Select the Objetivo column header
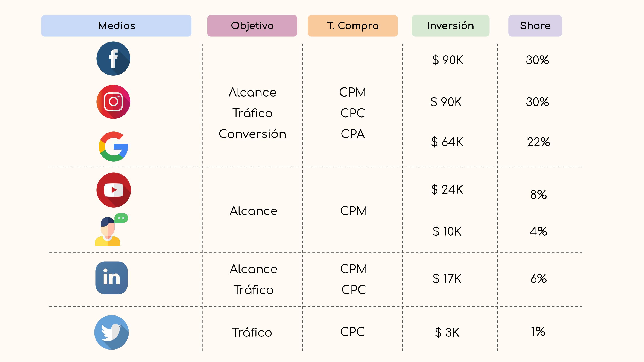The width and height of the screenshot is (644, 362). (252, 26)
